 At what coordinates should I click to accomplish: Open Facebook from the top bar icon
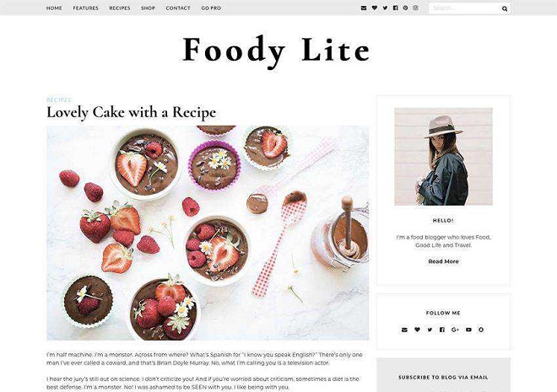(x=395, y=8)
